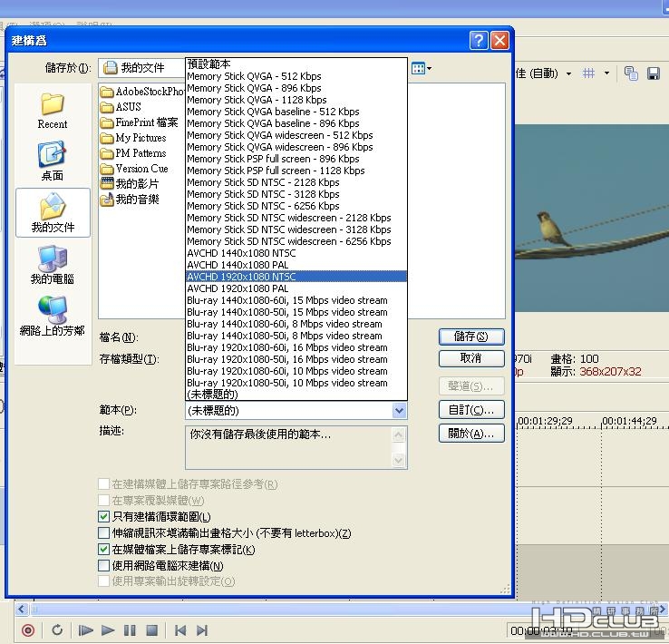Open the PM Patterns folder
Image resolution: width=669 pixels, height=644 pixels.
[133, 153]
